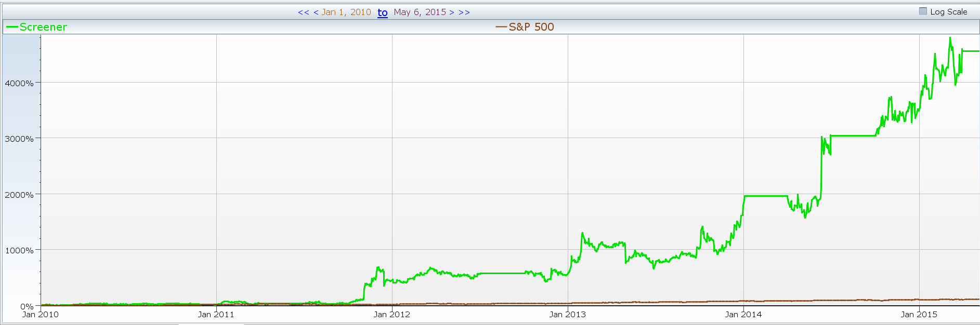Screen dimensions: 980x325
Task: Edit start date Jan 1, 2010
Action: click(346, 12)
